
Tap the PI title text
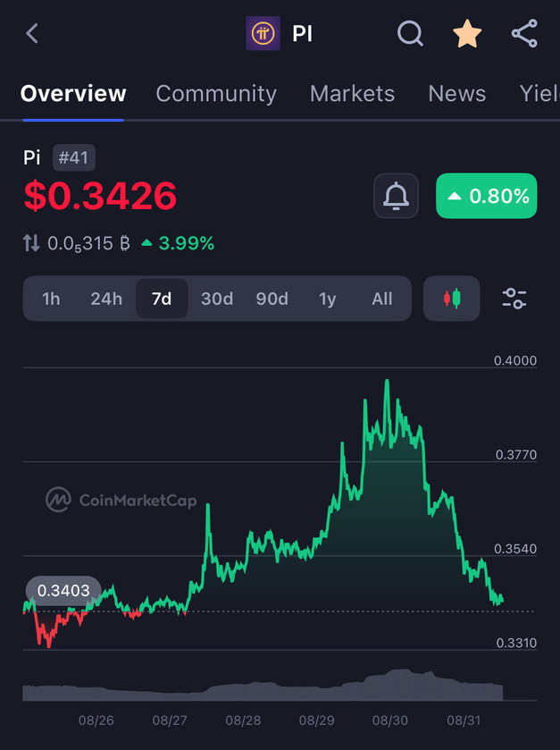[x=302, y=34]
